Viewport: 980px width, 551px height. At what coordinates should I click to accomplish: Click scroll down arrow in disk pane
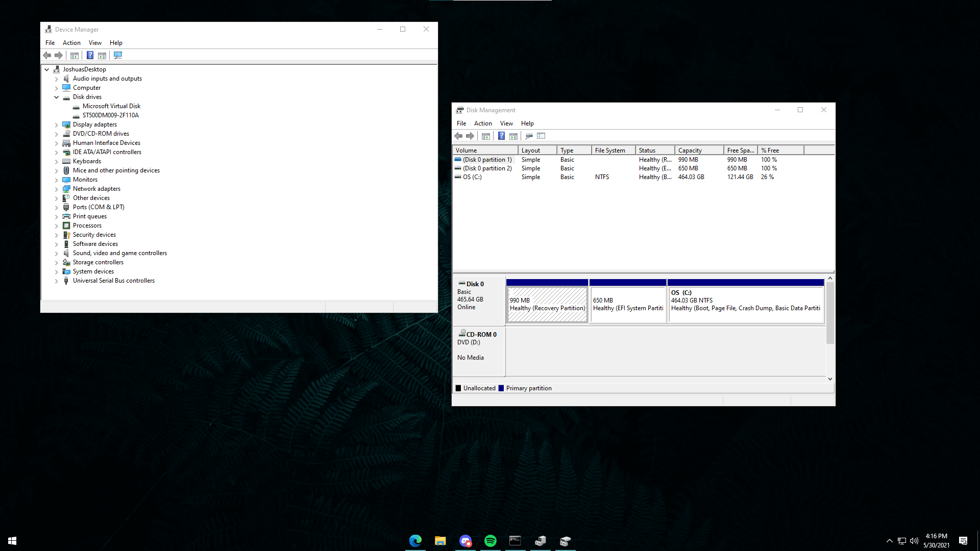click(x=830, y=379)
